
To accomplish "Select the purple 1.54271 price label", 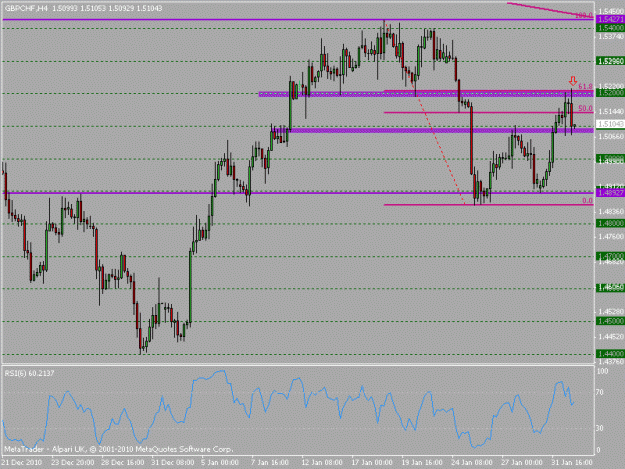I will (611, 20).
